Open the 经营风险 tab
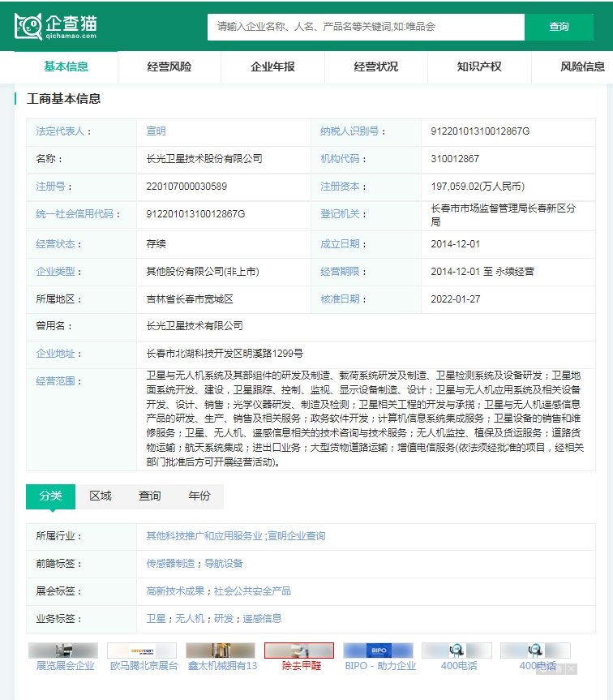 (x=169, y=67)
